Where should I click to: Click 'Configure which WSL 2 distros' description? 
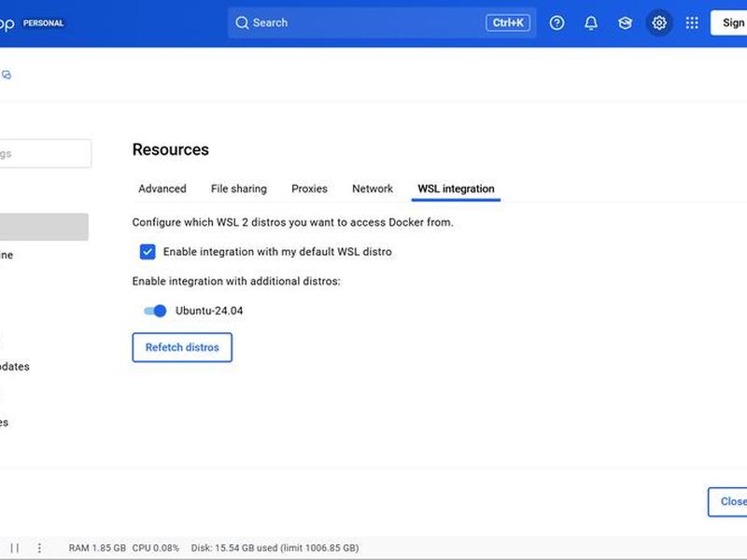tap(293, 222)
